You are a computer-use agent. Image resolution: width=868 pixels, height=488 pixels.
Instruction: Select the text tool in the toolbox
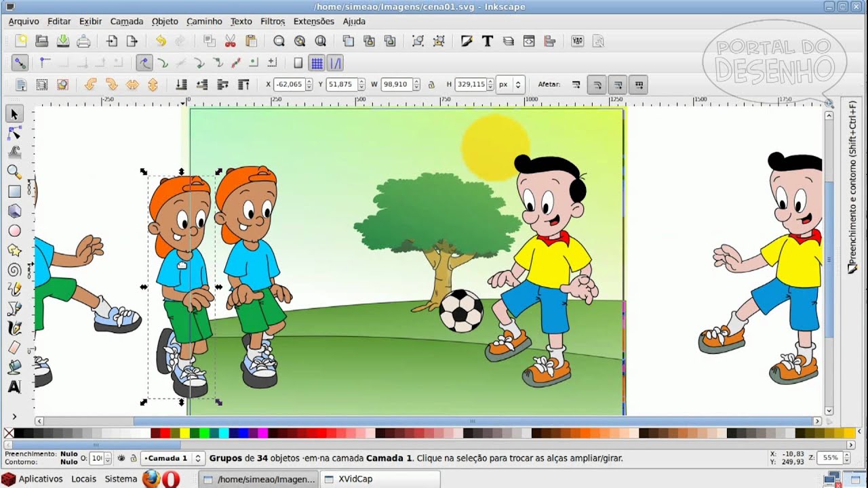pyautogui.click(x=15, y=386)
